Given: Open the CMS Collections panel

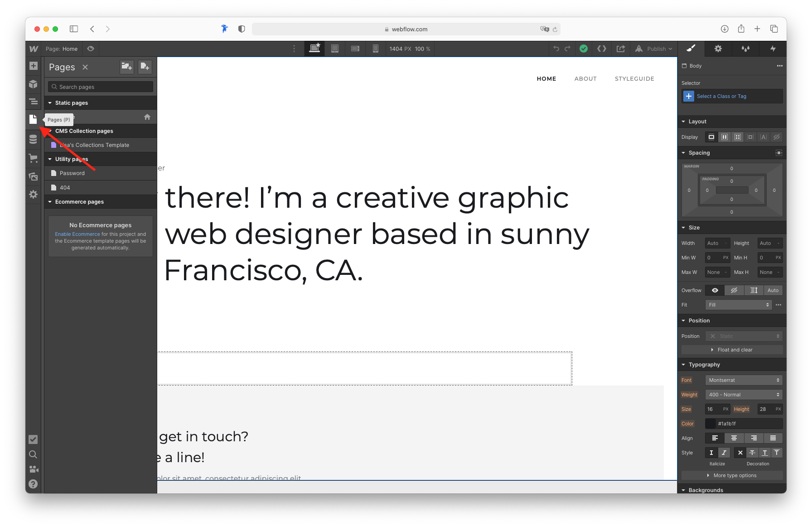Looking at the screenshot, I should (33, 139).
